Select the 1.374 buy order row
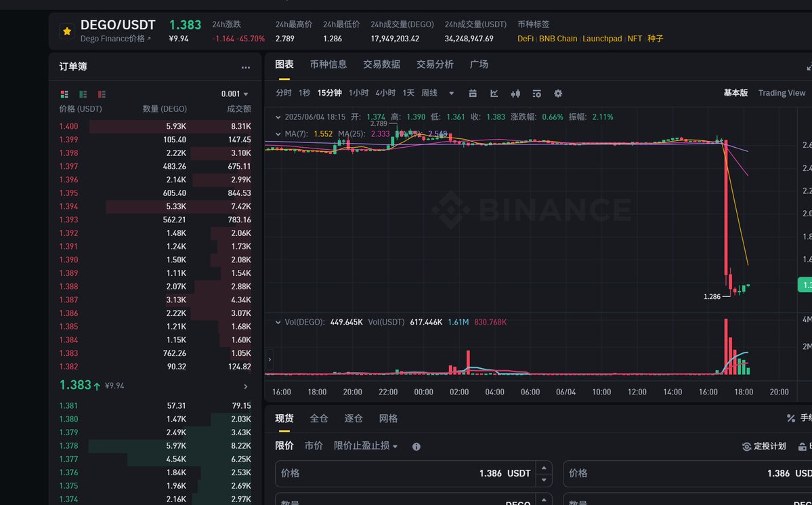The image size is (812, 505). [x=155, y=500]
